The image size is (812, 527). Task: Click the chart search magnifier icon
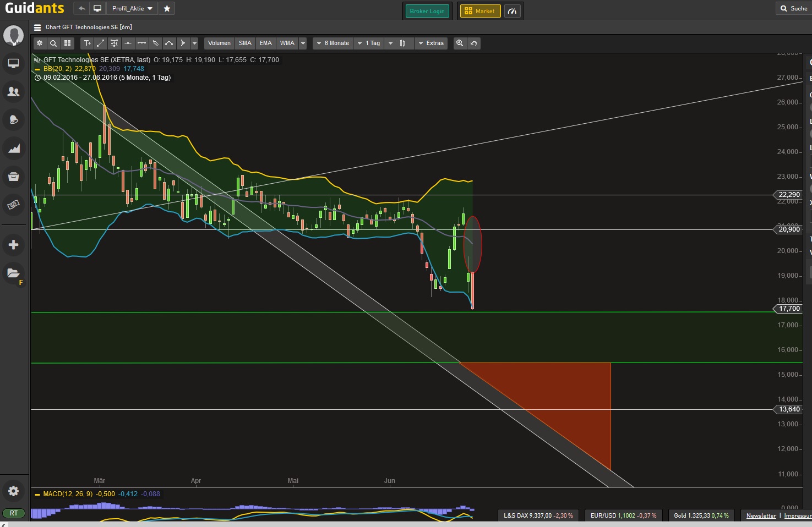(x=53, y=43)
